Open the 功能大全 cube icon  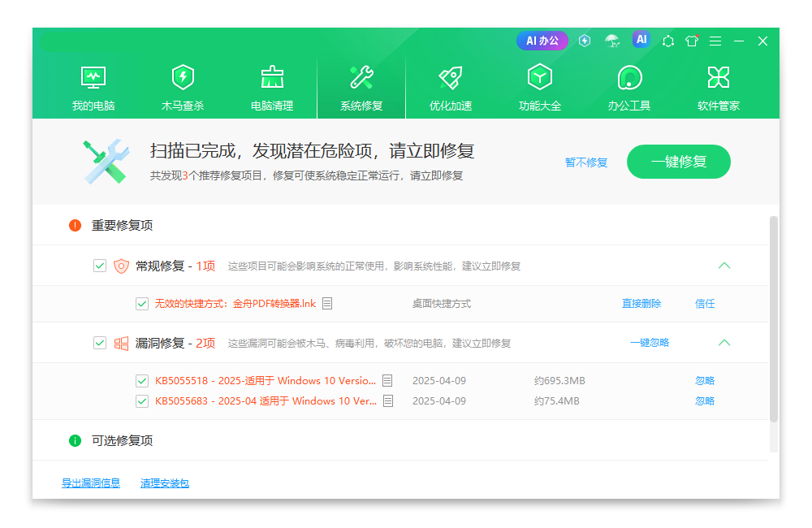(x=540, y=77)
